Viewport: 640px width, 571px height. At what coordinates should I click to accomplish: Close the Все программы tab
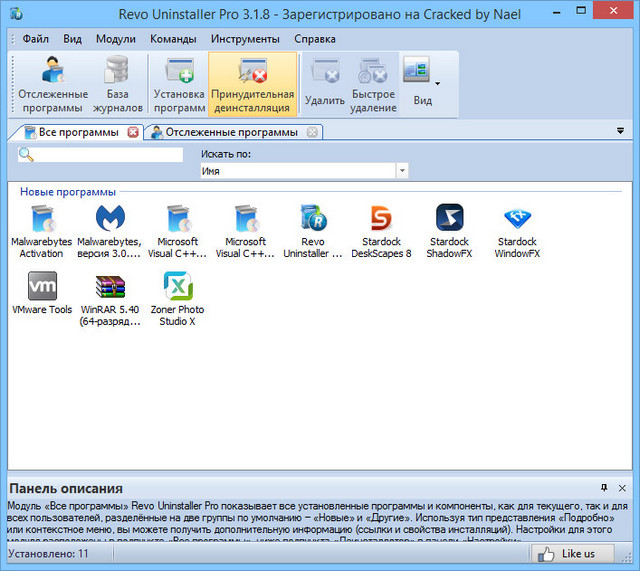click(x=133, y=132)
